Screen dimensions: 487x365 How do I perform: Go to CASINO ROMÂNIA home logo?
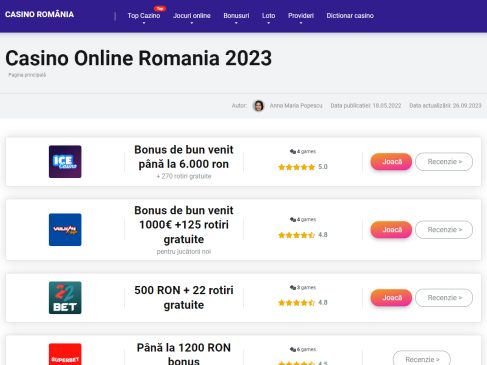(39, 14)
